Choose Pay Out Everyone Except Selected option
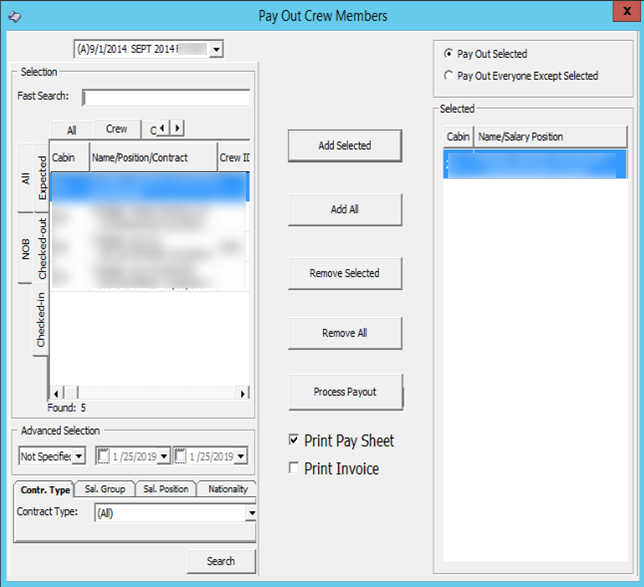 pyautogui.click(x=448, y=76)
